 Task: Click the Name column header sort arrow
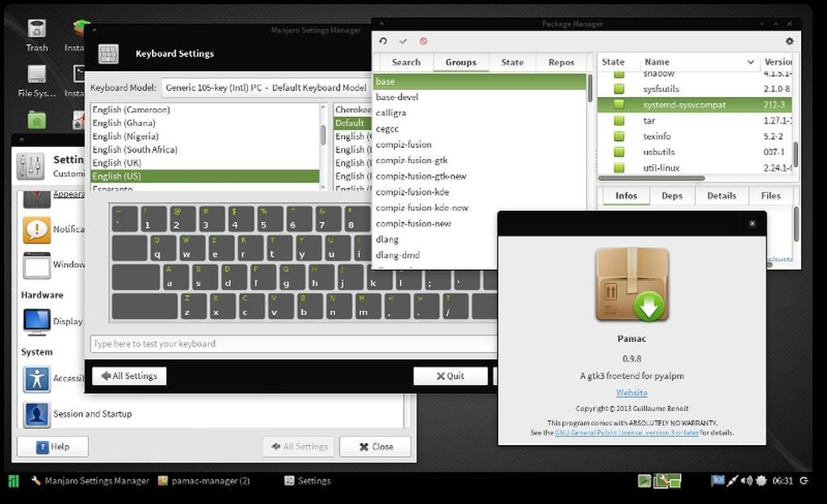(751, 62)
